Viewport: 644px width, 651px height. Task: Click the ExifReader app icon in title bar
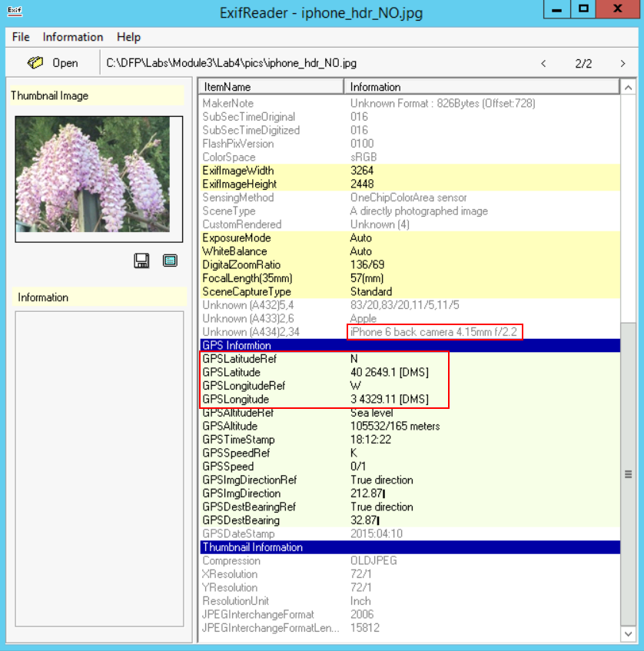tap(12, 11)
